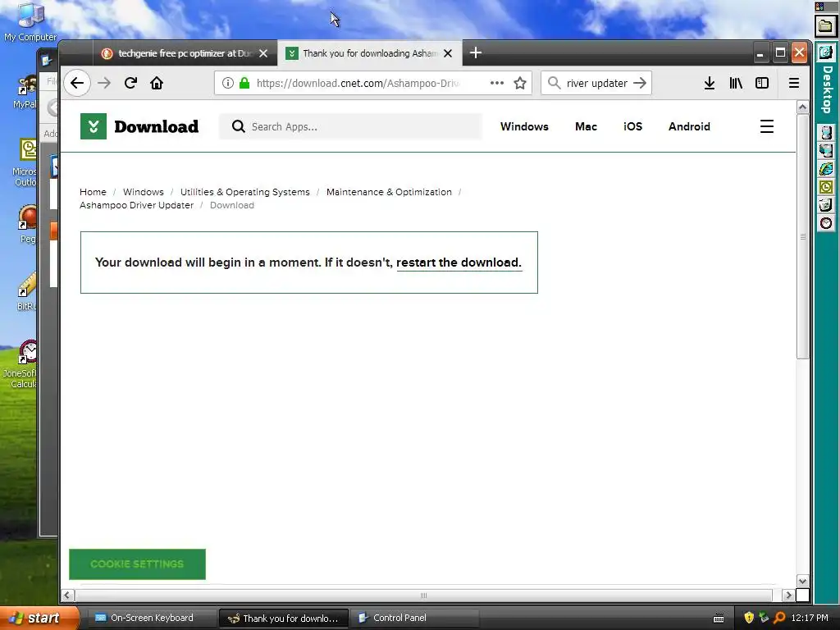Select the Thank you for downlo... taskbar button
Image resolution: width=840 pixels, height=630 pixels.
[284, 618]
